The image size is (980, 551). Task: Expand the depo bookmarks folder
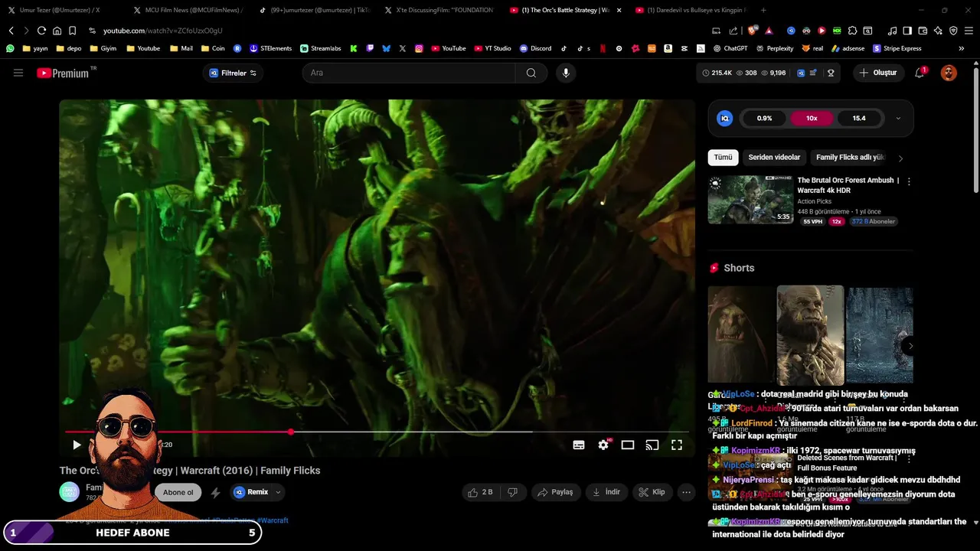coord(68,48)
